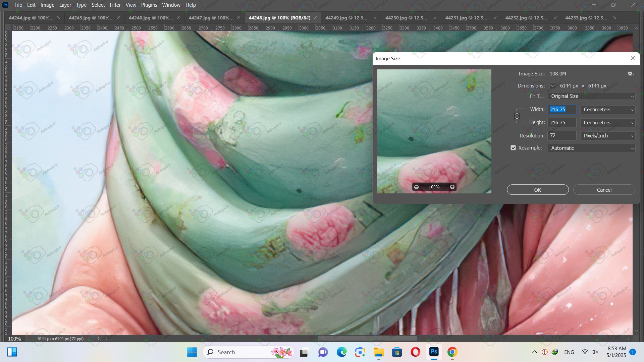Launch Opera browser from taskbar

coord(415,352)
